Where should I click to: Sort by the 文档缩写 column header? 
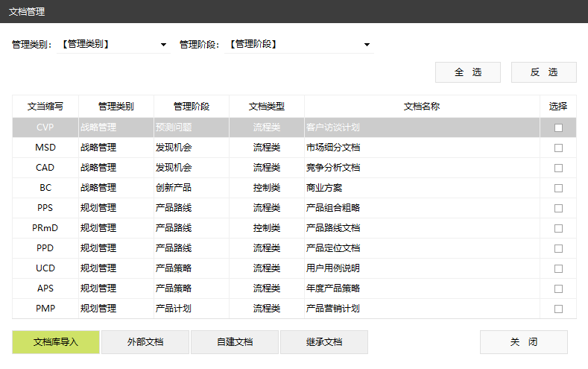click(45, 107)
